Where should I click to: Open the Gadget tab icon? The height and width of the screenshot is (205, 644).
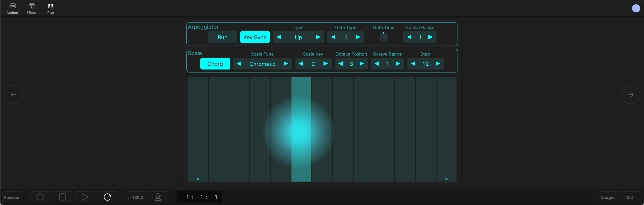tap(12, 9)
